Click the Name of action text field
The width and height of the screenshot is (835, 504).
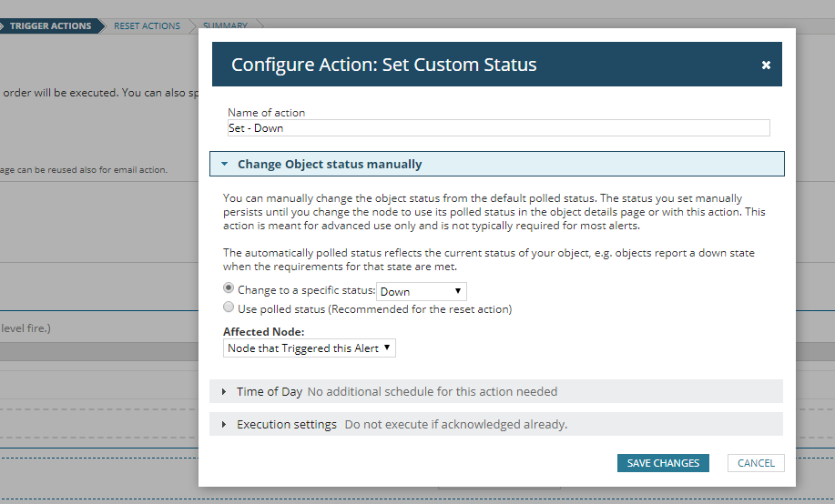click(x=498, y=128)
